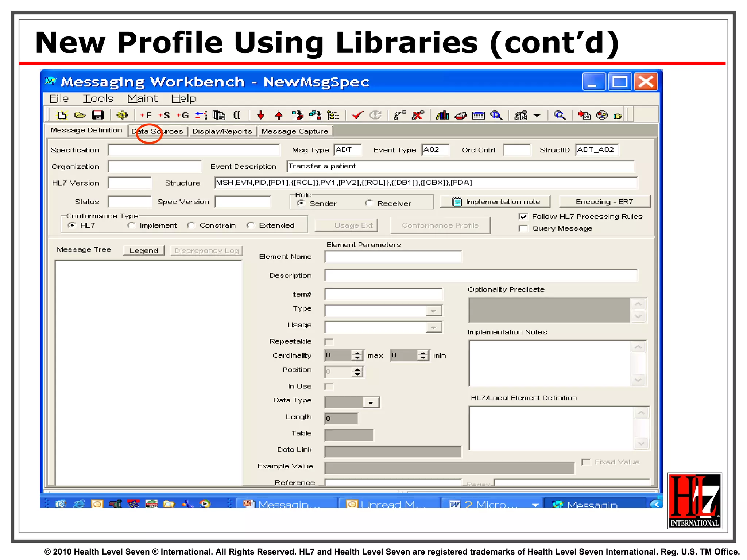
Task: Click the red checkmark validate icon
Action: (357, 116)
